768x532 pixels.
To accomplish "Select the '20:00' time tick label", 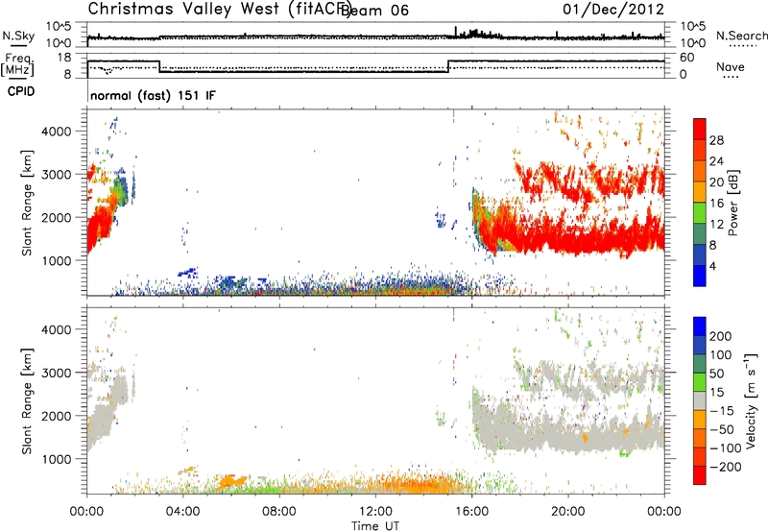I will coord(568,512).
